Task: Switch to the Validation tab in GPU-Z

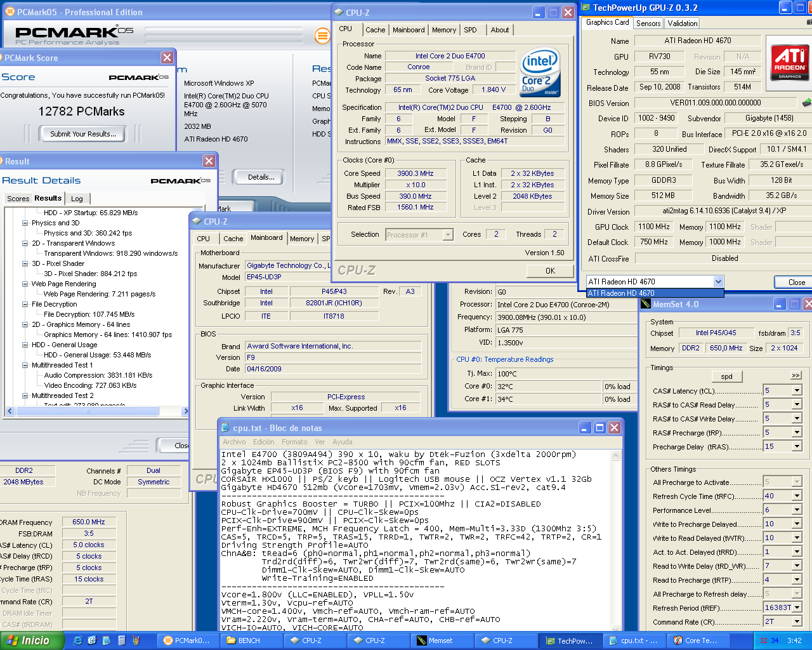Action: pos(683,23)
